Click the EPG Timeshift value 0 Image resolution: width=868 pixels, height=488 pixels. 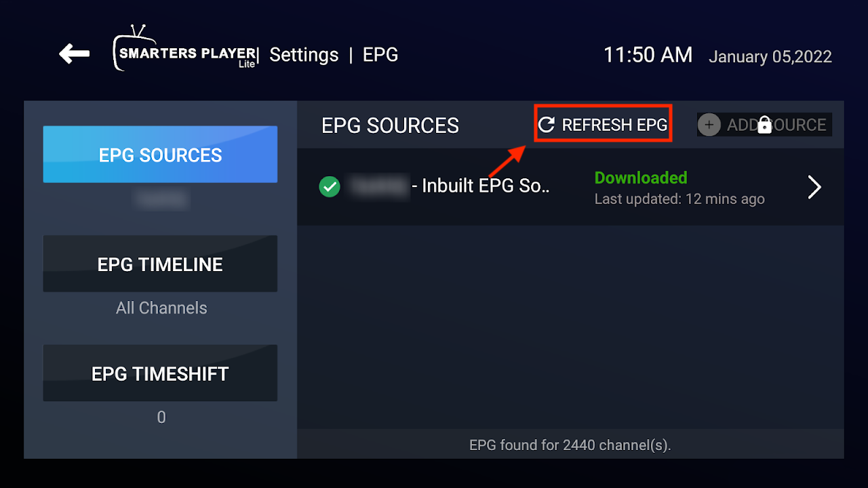pos(161,417)
